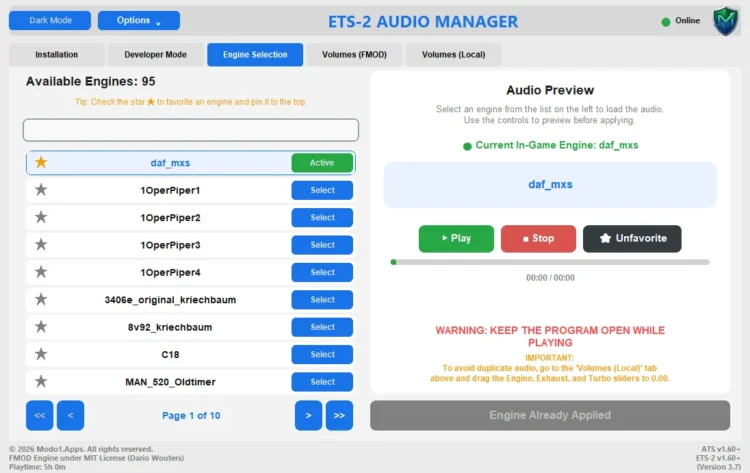Image resolution: width=750 pixels, height=473 pixels.
Task: Click the 1OperPiper1 engine name
Action: click(x=170, y=190)
